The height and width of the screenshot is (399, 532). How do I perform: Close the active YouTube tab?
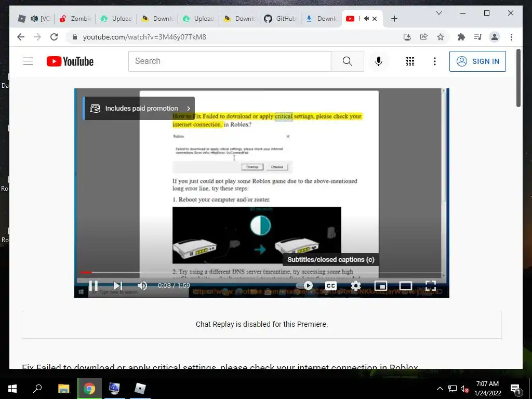375,19
